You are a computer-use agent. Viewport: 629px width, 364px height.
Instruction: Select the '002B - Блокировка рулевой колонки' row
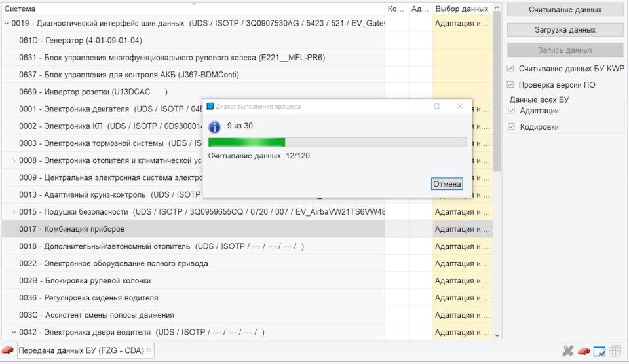pyautogui.click(x=193, y=281)
